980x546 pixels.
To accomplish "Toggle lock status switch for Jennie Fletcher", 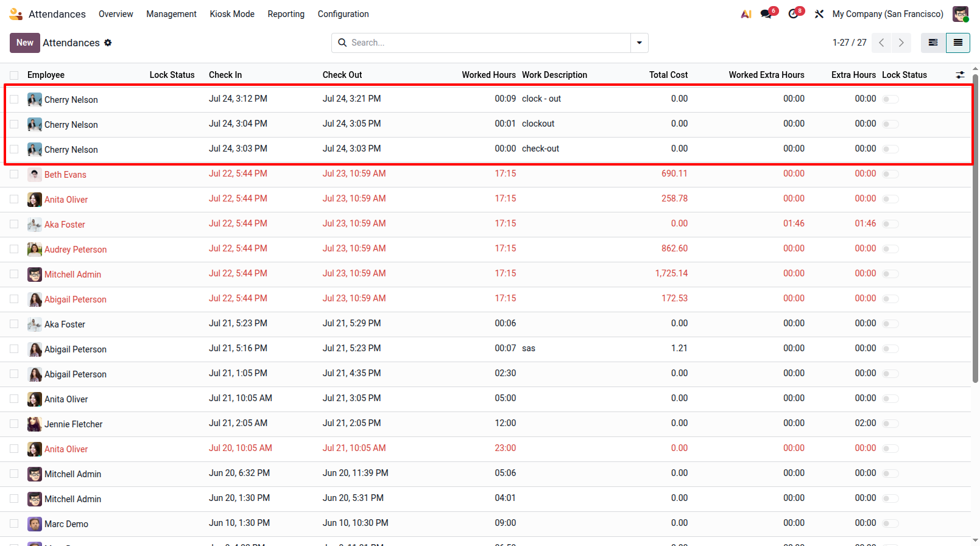I will click(x=890, y=424).
